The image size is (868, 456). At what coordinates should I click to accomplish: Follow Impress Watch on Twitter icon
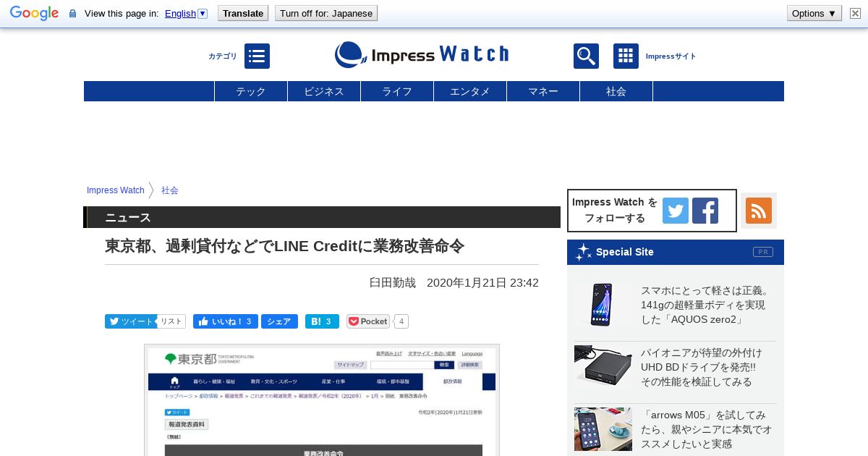[676, 211]
